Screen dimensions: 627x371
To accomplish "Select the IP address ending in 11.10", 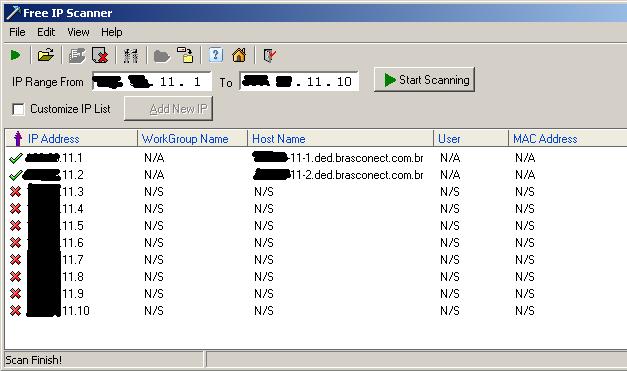I will 58,311.
